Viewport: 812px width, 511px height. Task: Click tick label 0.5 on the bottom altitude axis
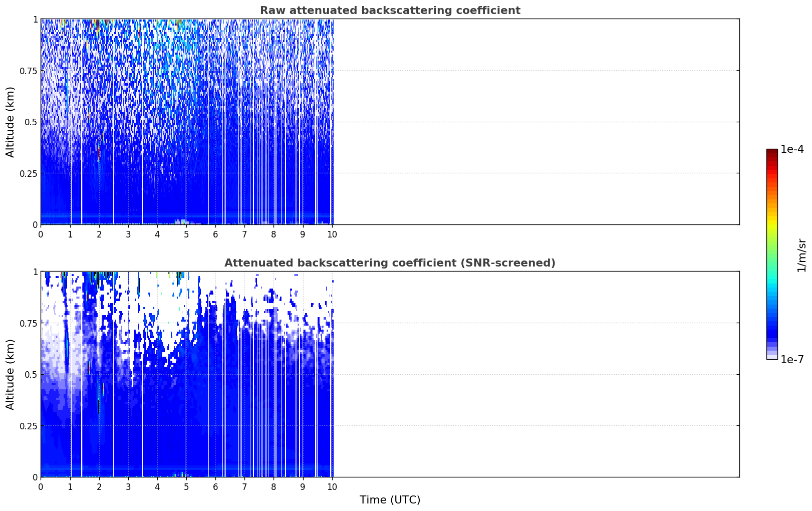31,374
